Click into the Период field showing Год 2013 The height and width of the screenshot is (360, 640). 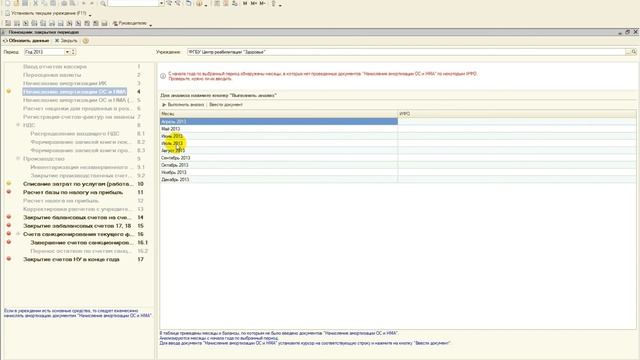pyautogui.click(x=44, y=52)
